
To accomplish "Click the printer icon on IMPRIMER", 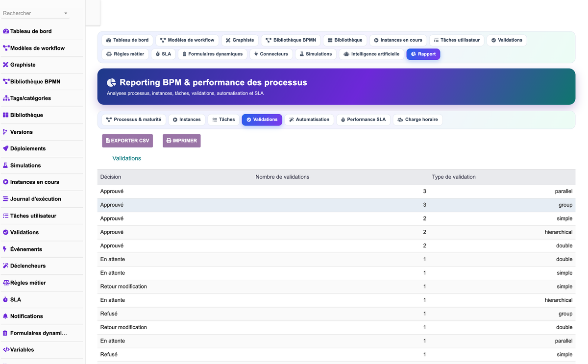I will pos(169,141).
